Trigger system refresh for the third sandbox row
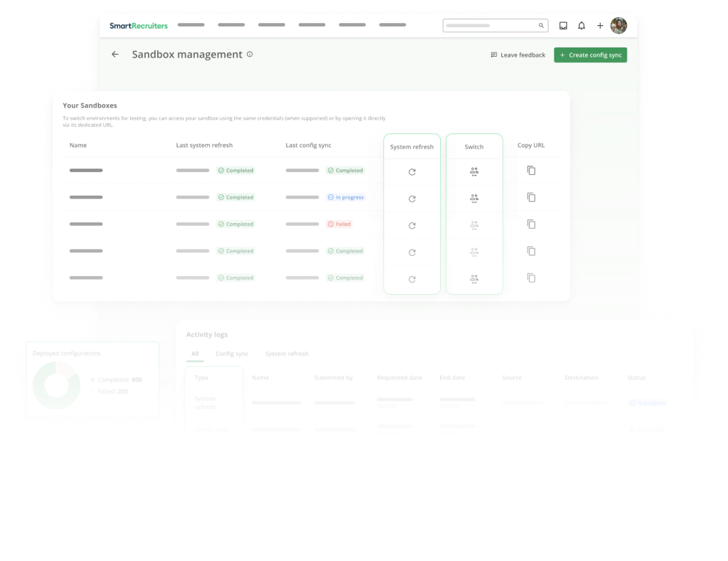Image resolution: width=728 pixels, height=561 pixels. point(411,225)
